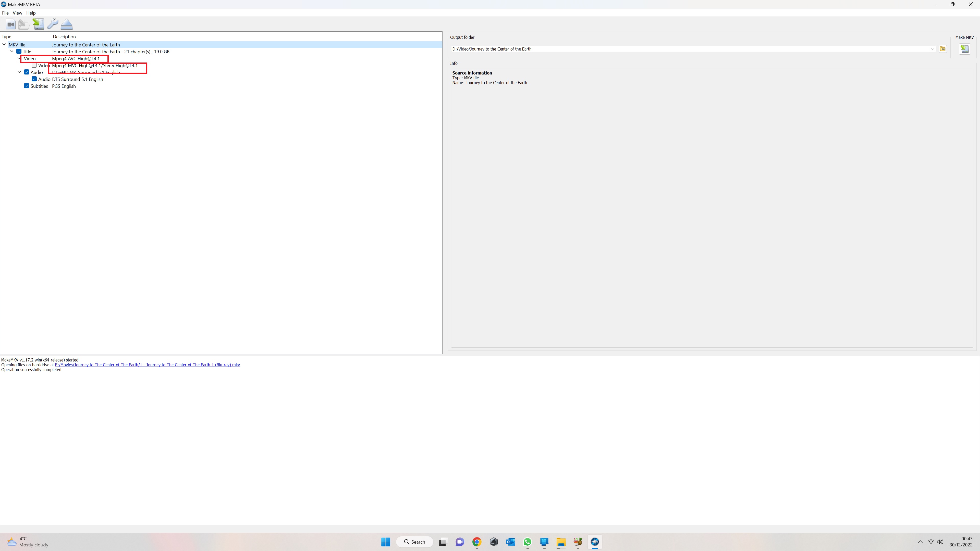This screenshot has height=551, width=980.
Task: Open Chrome from the taskbar
Action: click(x=477, y=542)
